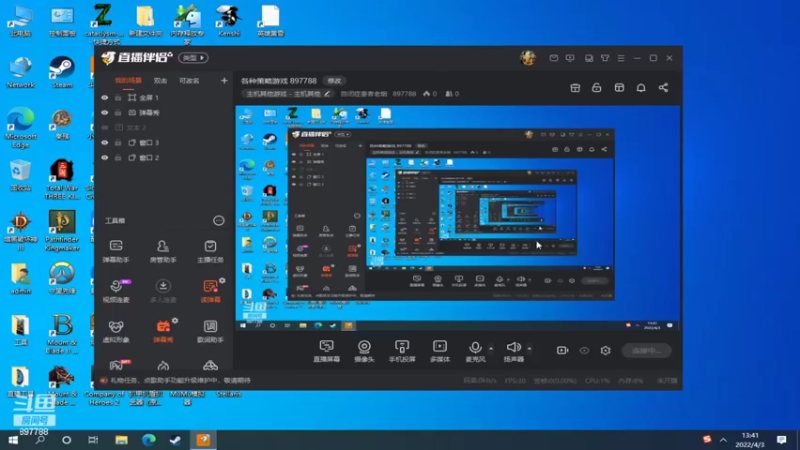
Task: Switch to the 我的场景 scene tab
Action: click(x=128, y=81)
